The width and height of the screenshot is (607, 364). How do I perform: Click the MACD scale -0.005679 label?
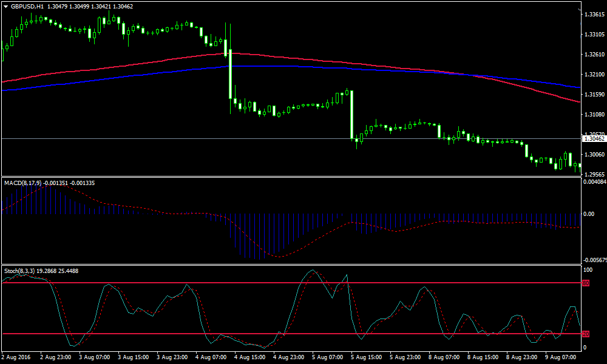(594, 260)
